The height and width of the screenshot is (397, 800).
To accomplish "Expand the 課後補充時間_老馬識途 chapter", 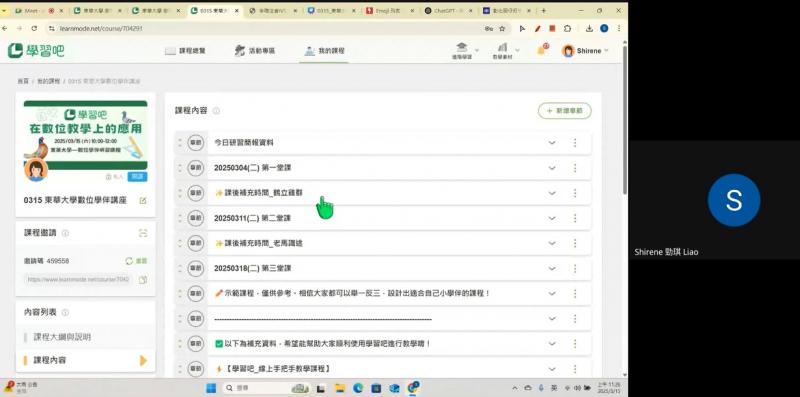I will click(552, 243).
